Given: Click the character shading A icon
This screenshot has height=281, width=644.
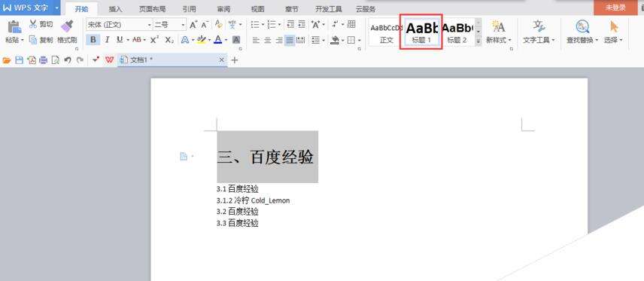Looking at the screenshot, I should click(x=236, y=40).
